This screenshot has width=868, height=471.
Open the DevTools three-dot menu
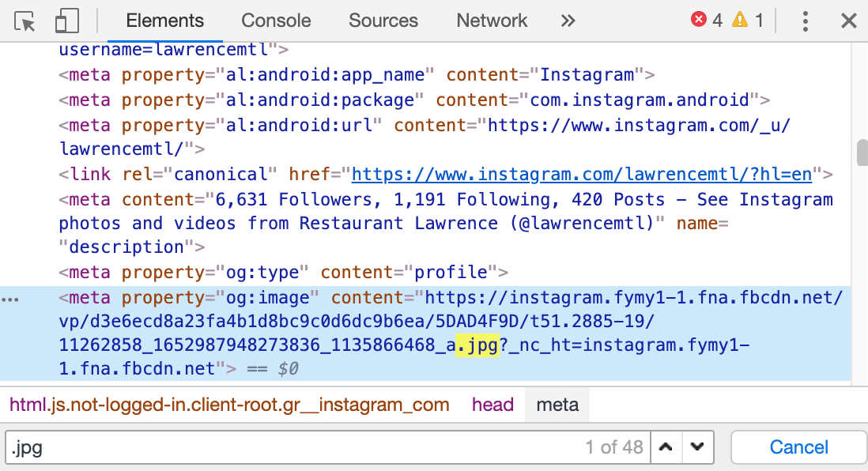805,21
